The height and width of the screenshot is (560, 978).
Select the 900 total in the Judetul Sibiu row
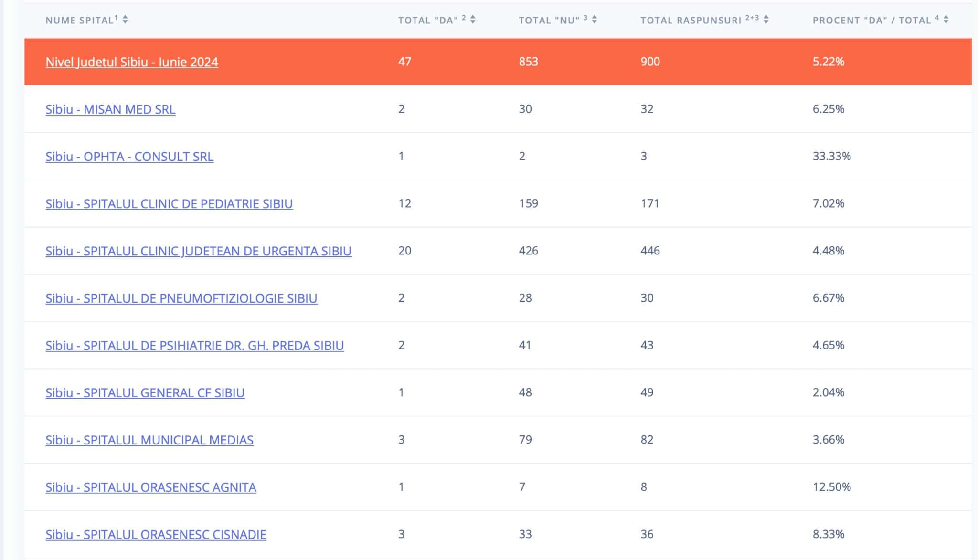point(650,62)
